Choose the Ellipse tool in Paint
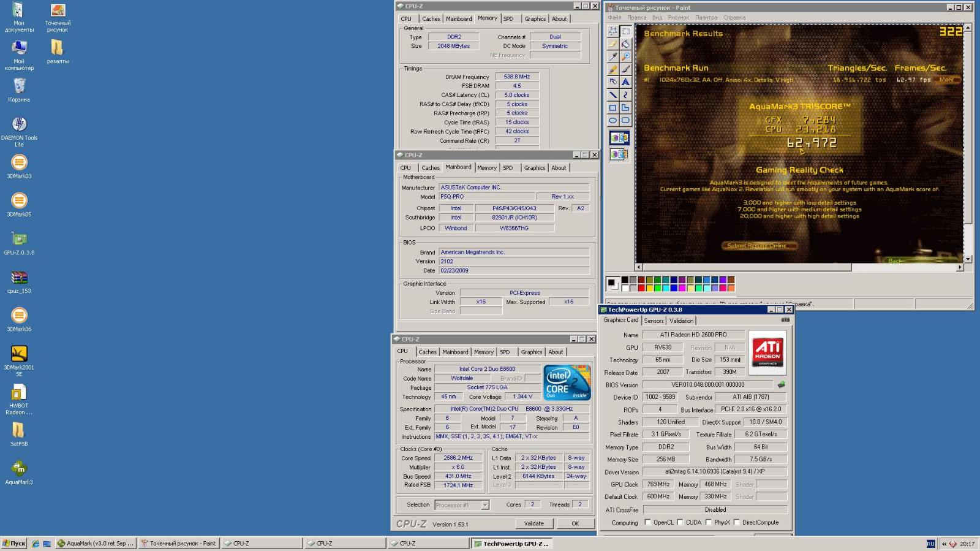980x551 pixels. [612, 121]
